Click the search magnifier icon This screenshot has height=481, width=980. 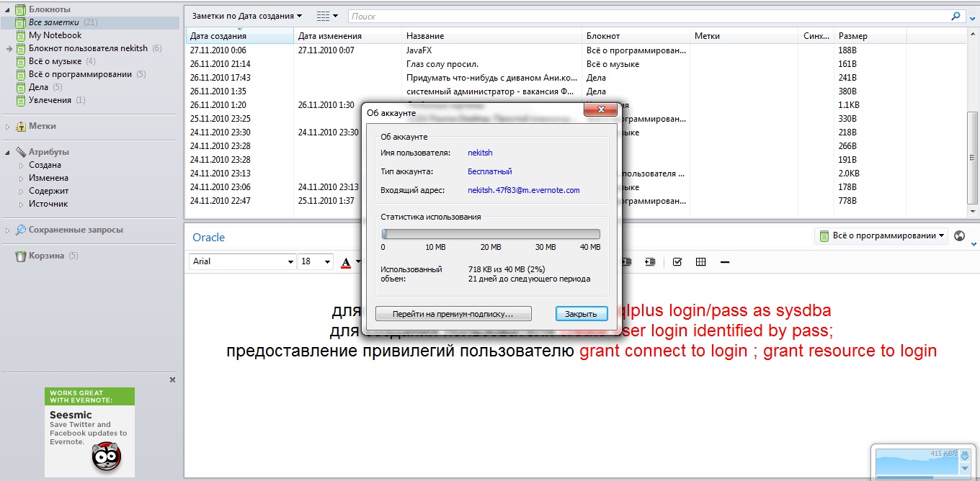point(955,16)
